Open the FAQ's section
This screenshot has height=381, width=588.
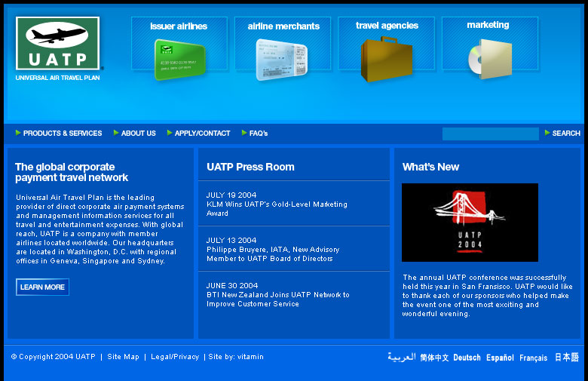tap(258, 134)
